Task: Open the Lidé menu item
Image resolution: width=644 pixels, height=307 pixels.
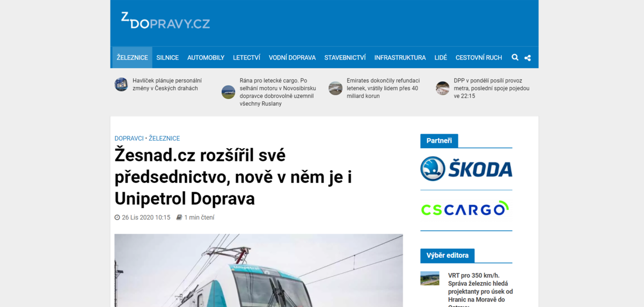Action: click(441, 57)
